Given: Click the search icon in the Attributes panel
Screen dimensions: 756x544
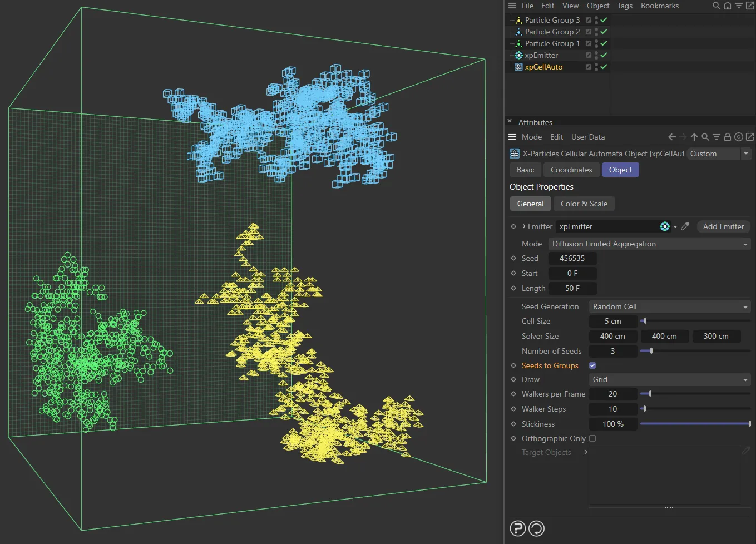Looking at the screenshot, I should (705, 136).
